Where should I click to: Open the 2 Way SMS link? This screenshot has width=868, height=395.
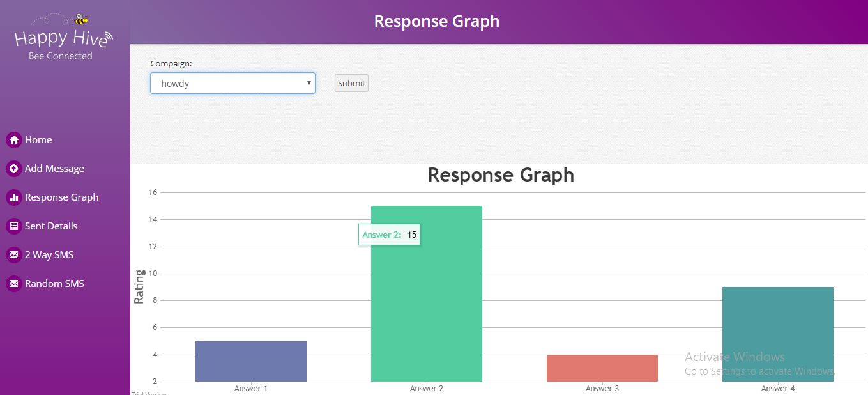point(49,255)
